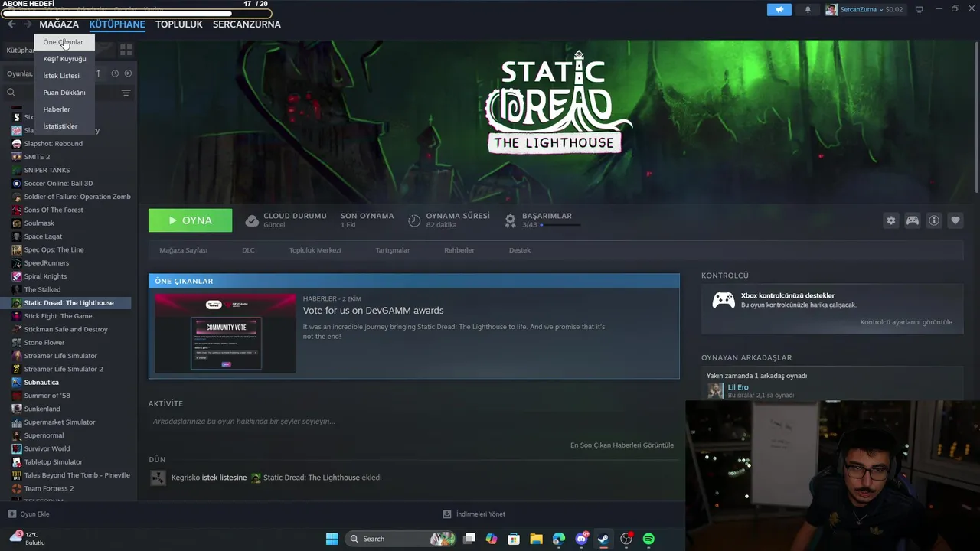The width and height of the screenshot is (980, 551).
Task: Select Öne Çıkanlar in store menu
Action: [64, 42]
